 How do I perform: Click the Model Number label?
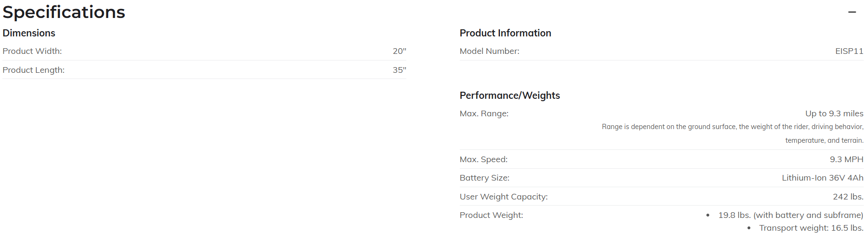(490, 51)
